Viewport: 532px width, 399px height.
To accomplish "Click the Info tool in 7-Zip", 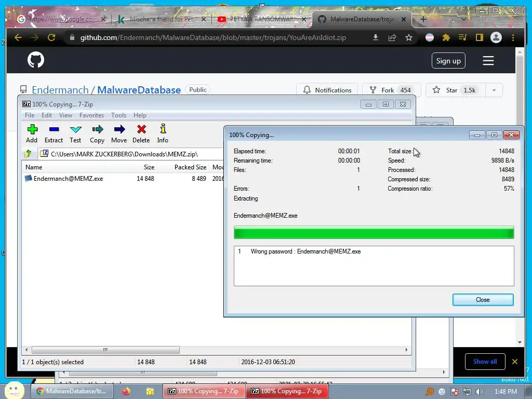I will pos(163,134).
